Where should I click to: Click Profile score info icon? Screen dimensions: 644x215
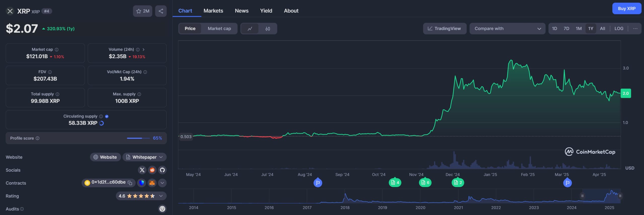37,138
